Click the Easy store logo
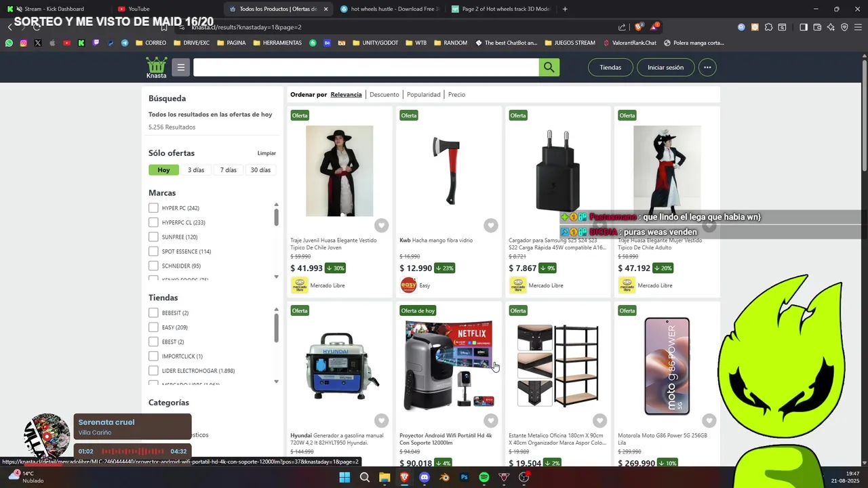This screenshot has width=868, height=488. tap(408, 285)
